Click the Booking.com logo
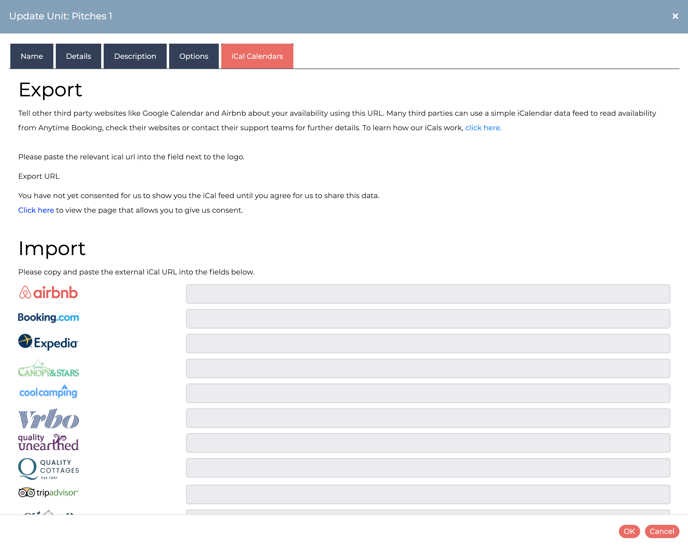This screenshot has height=546, width=688. 48,317
